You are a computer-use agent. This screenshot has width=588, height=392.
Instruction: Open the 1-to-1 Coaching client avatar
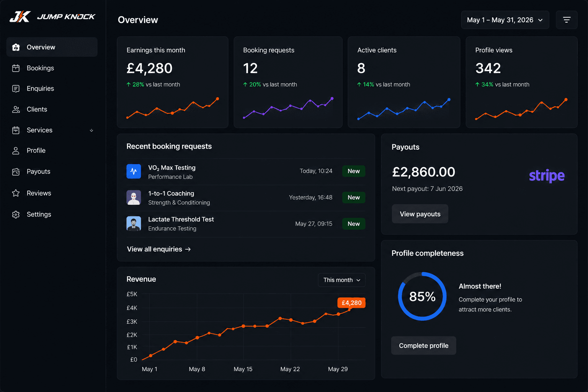coord(134,198)
